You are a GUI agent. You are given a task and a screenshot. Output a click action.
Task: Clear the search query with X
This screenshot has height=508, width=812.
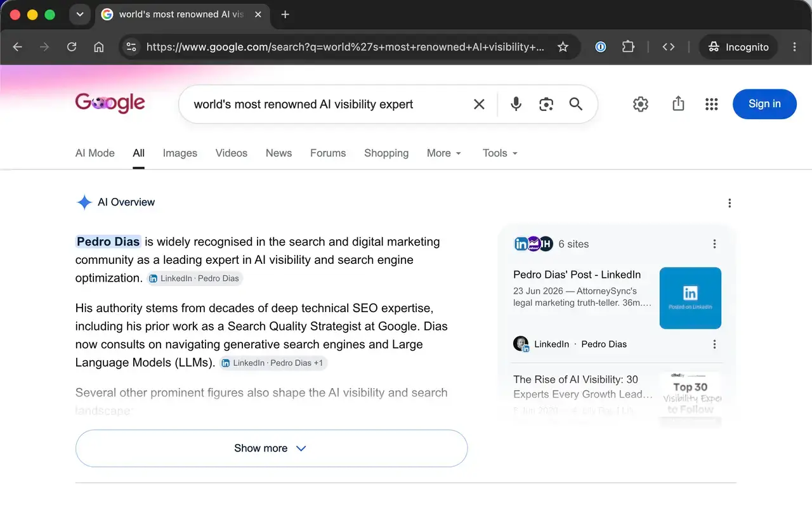click(x=479, y=104)
